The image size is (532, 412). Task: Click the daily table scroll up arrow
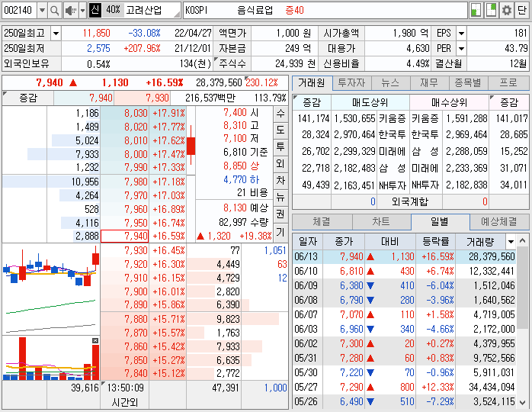pyautogui.click(x=523, y=240)
